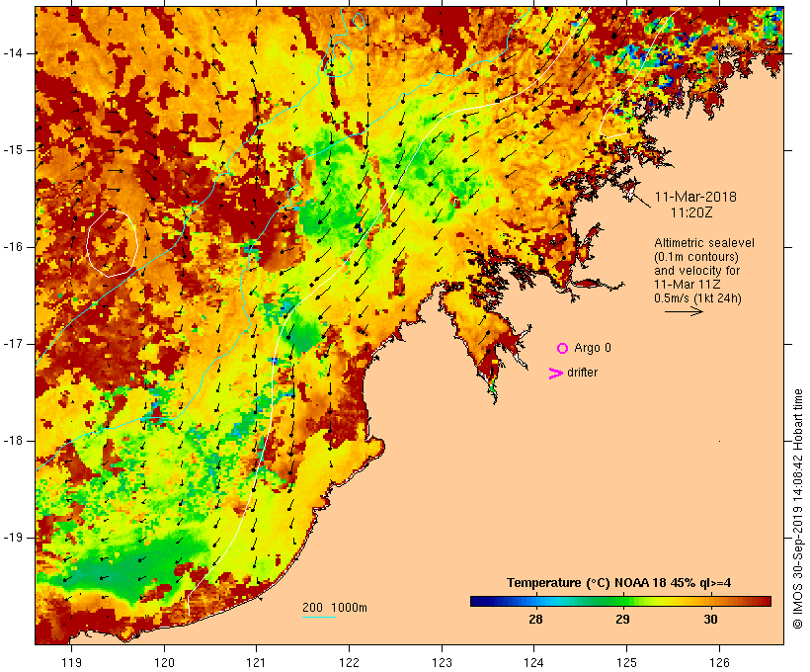810x672 pixels.
Task: Click the latitude axis label '-15'
Action: click(x=13, y=150)
